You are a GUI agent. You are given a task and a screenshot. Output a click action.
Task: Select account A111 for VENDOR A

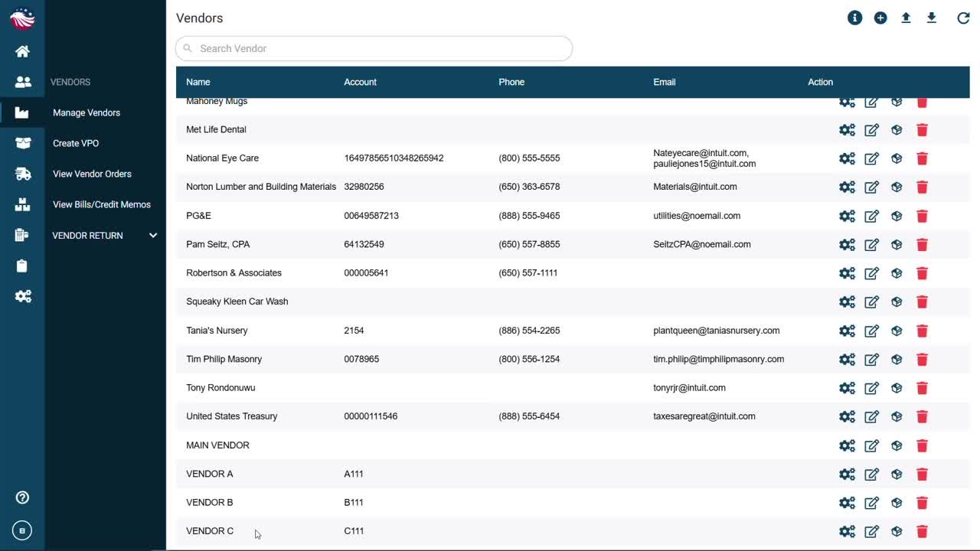[354, 474]
